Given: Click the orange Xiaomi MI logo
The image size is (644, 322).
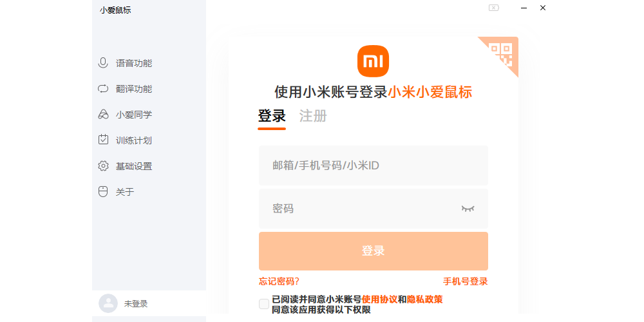Looking at the screenshot, I should click(374, 61).
